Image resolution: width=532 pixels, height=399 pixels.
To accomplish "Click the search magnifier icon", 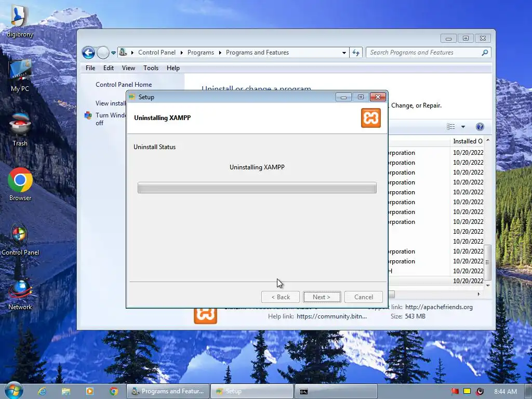I will [x=485, y=52].
